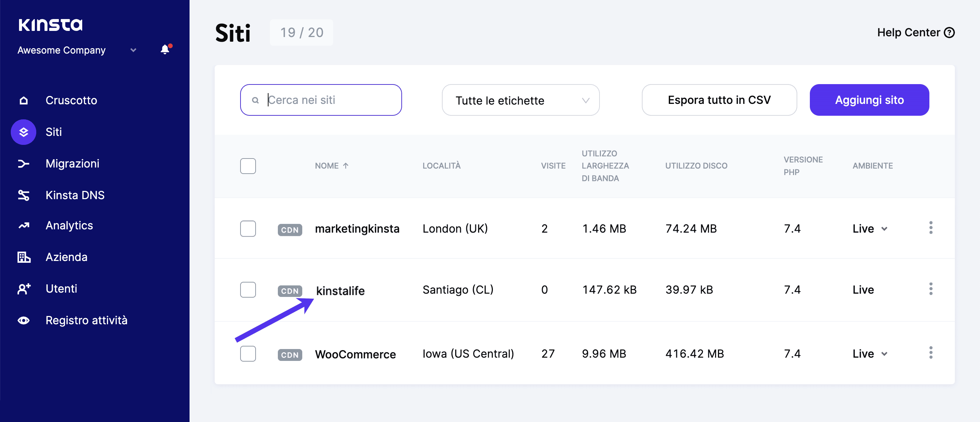Open the Cruscotto dashboard icon
Screen dimensions: 980x422
(x=24, y=100)
